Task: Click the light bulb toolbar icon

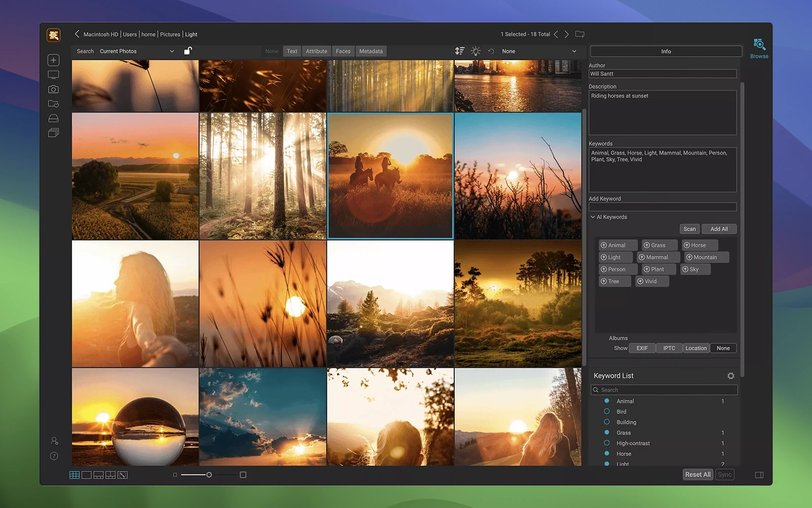Action: [x=476, y=51]
